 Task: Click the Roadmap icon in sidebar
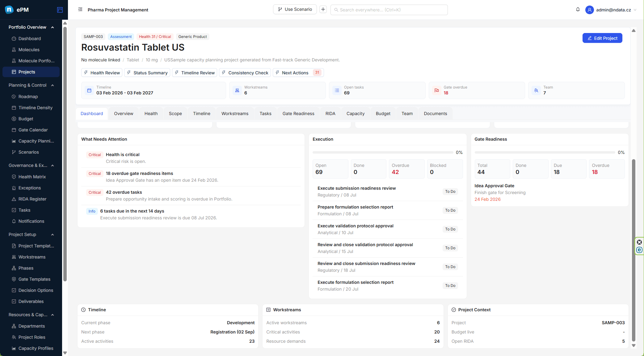point(14,97)
